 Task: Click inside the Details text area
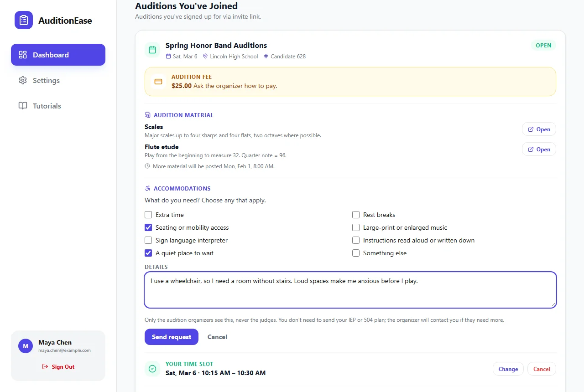pos(350,290)
